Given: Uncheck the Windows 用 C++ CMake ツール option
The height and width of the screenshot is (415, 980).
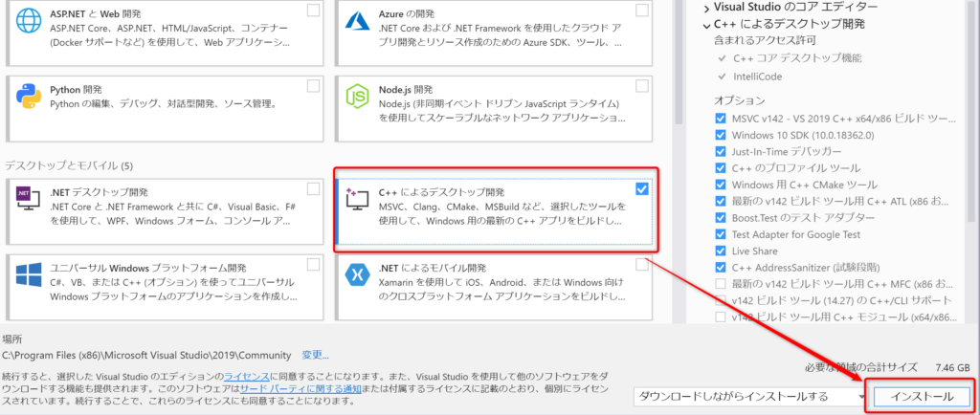Looking at the screenshot, I should point(720,185).
